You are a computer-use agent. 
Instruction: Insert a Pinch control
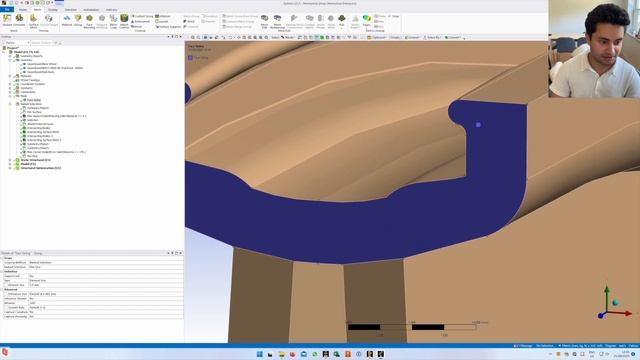[x=137, y=27]
